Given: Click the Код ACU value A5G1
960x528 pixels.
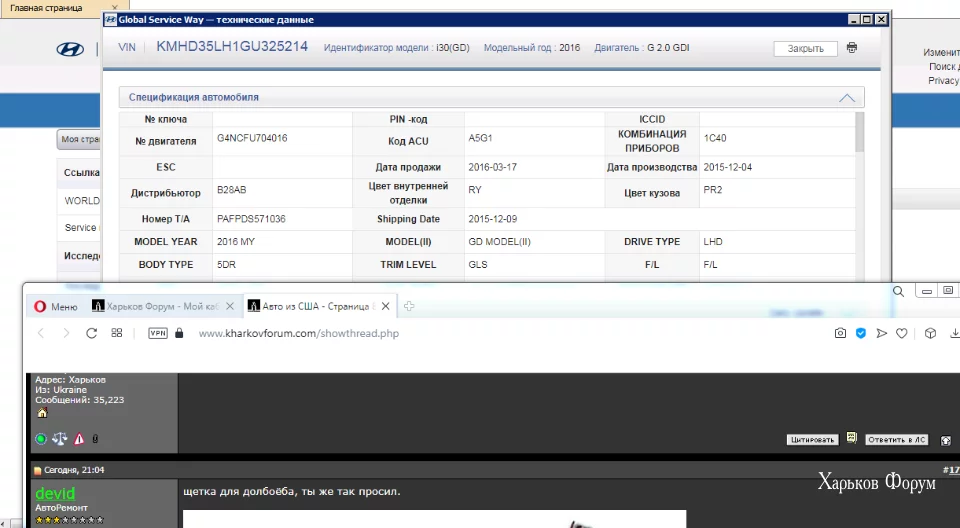Looking at the screenshot, I should (x=480, y=138).
